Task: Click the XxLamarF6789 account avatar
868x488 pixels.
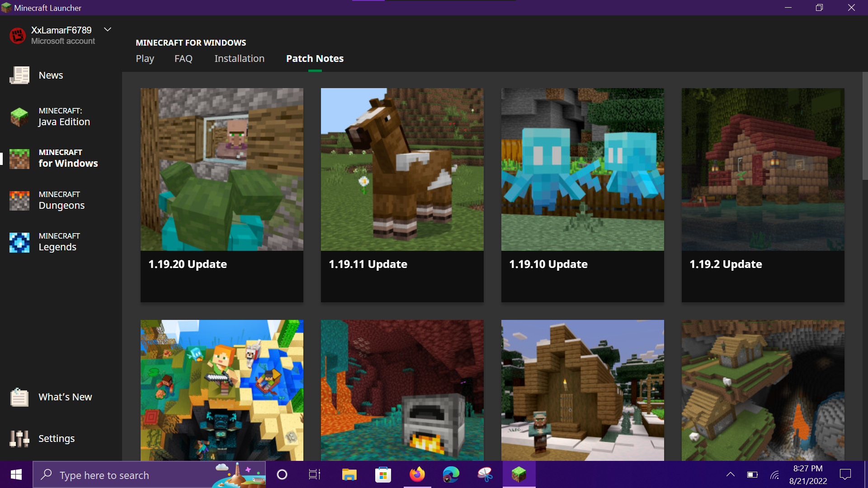Action: click(x=18, y=35)
